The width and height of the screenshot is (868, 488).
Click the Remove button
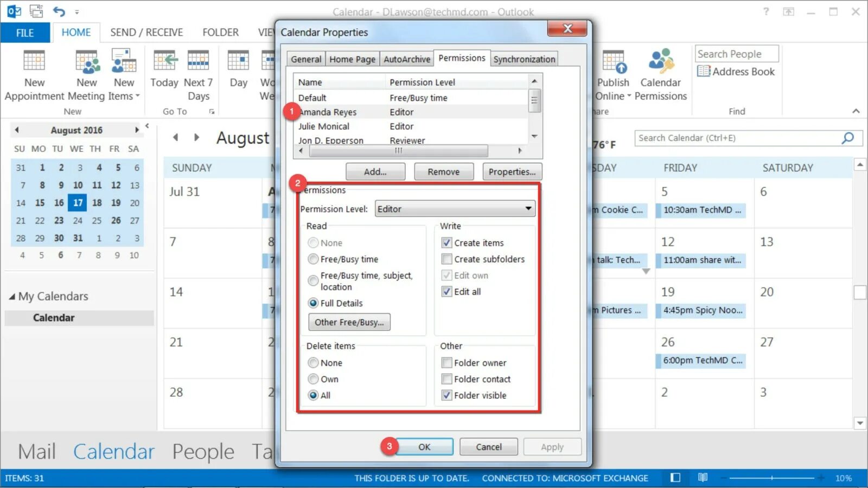[x=443, y=172]
